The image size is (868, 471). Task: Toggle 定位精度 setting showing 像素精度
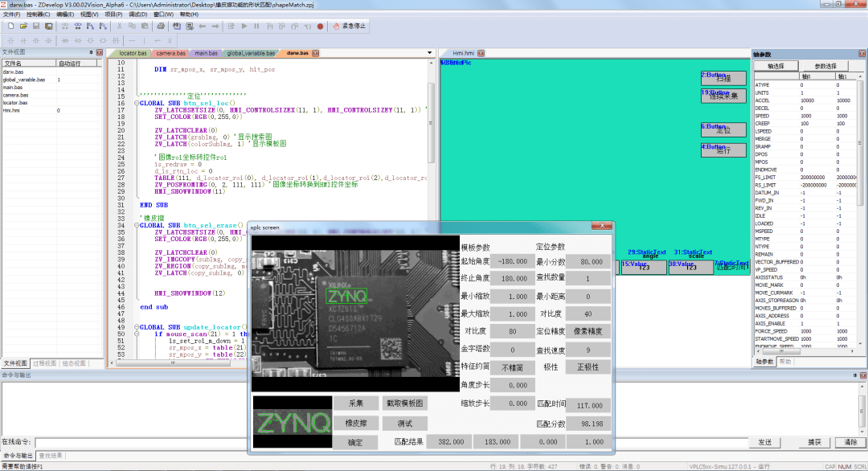(588, 331)
